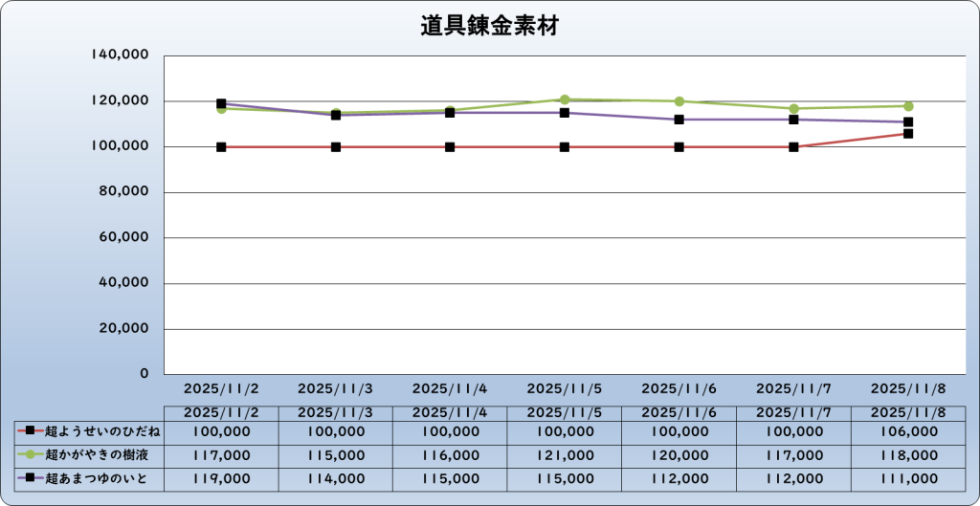The height and width of the screenshot is (506, 980).
Task: Click the 140,000 y-axis label
Action: [119, 55]
